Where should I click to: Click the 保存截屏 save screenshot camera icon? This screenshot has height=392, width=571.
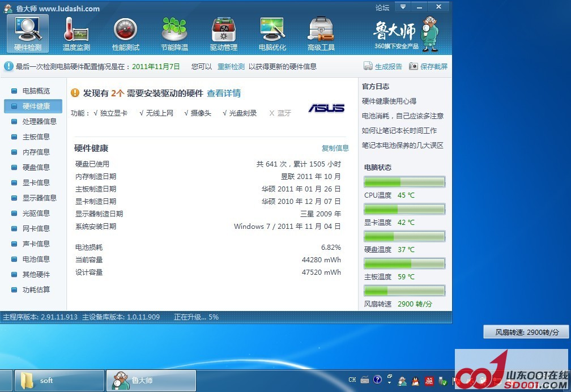pyautogui.click(x=414, y=66)
